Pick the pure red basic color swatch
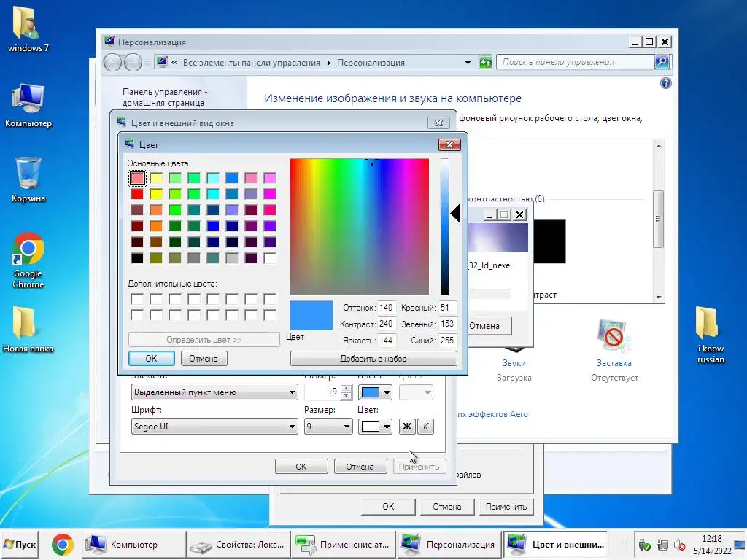747x560 pixels. click(x=137, y=194)
